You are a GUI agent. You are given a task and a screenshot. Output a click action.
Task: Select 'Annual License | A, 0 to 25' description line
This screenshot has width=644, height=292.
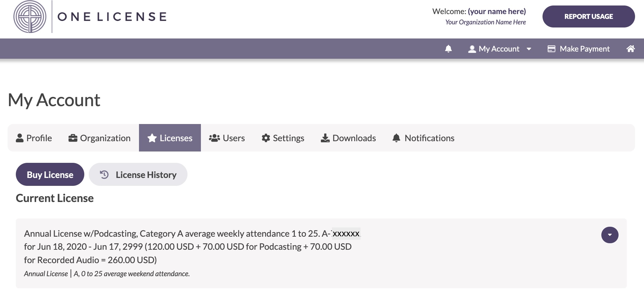click(x=107, y=274)
